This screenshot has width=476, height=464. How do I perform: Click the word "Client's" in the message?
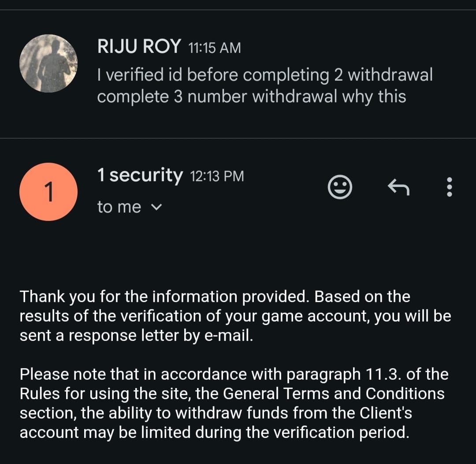pyautogui.click(x=386, y=412)
